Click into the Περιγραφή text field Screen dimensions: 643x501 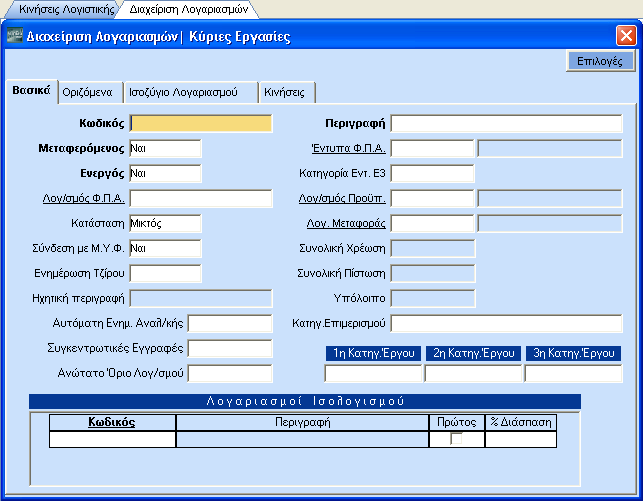click(x=506, y=123)
